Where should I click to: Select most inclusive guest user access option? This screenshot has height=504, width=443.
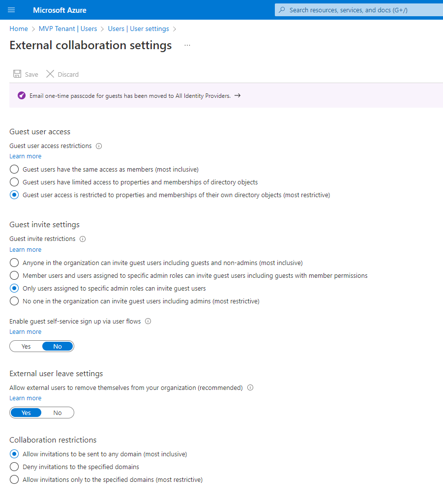pos(14,169)
